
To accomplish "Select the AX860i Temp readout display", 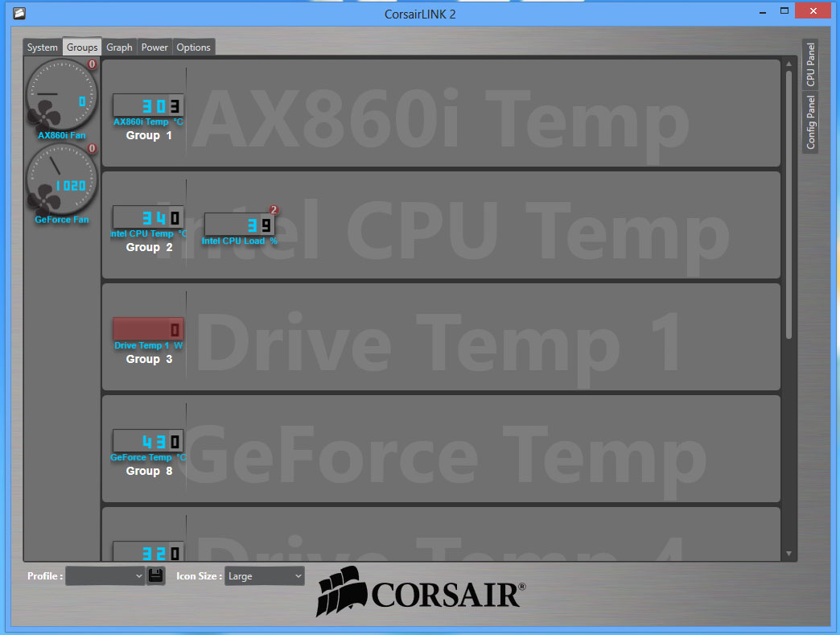I will point(148,105).
